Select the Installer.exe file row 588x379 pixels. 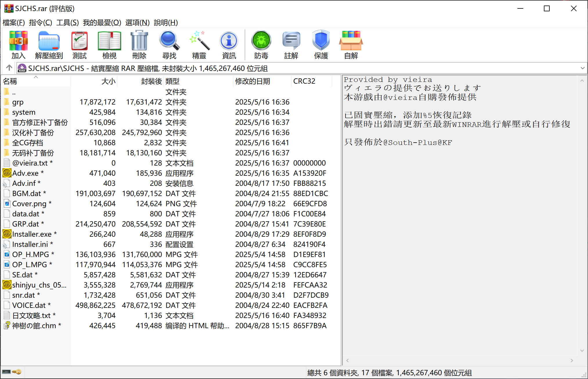pos(32,234)
